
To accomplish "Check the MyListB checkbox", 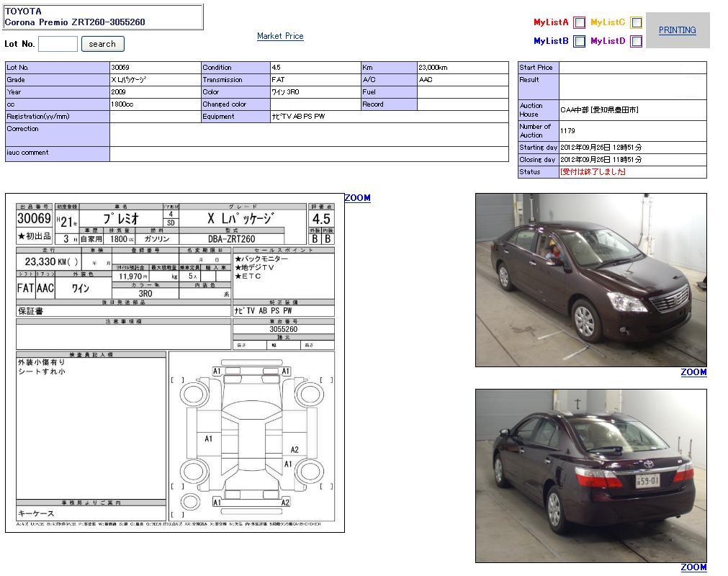I will [x=579, y=41].
